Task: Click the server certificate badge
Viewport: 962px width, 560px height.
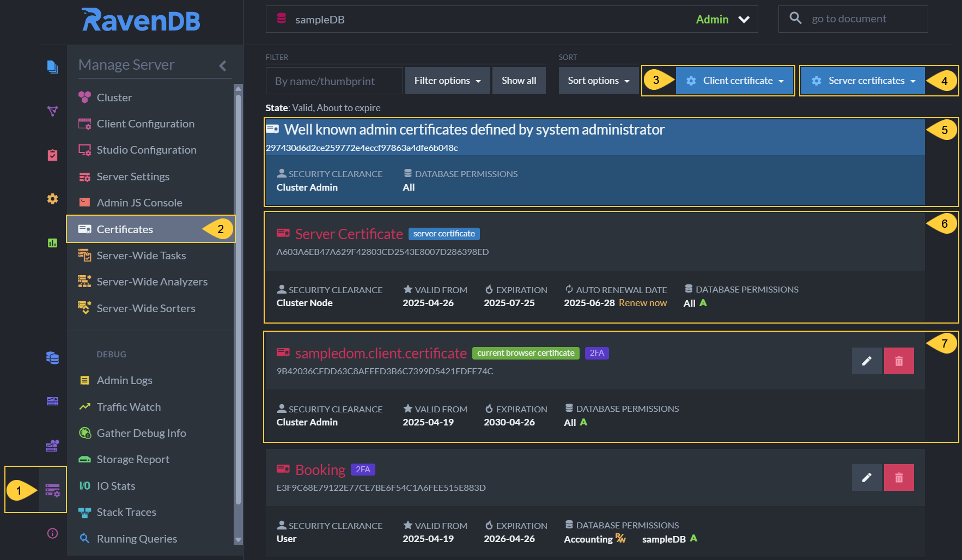Action: pos(444,234)
